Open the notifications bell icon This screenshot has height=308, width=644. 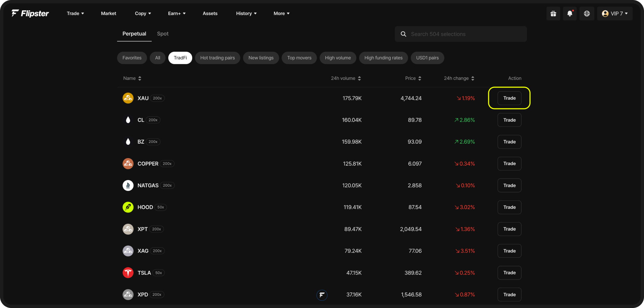click(x=570, y=14)
